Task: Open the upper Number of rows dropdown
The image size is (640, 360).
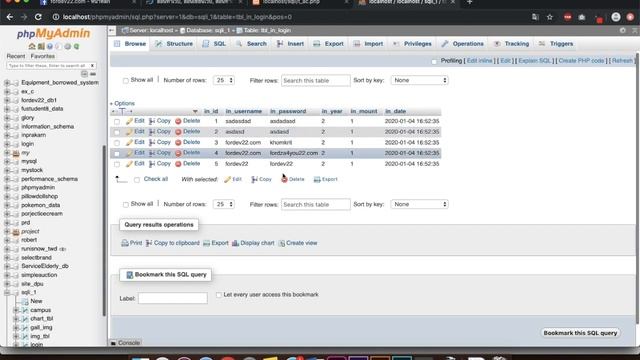Action: (x=224, y=80)
